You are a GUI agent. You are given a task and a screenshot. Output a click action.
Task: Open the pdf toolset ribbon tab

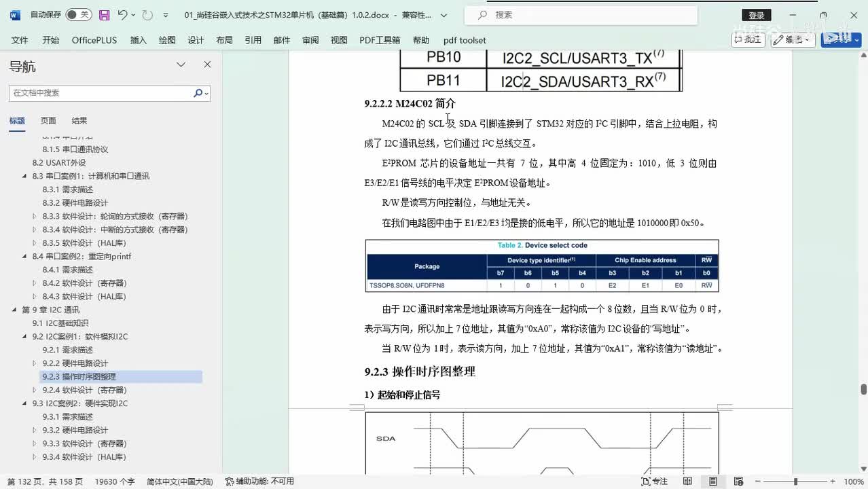(x=465, y=40)
